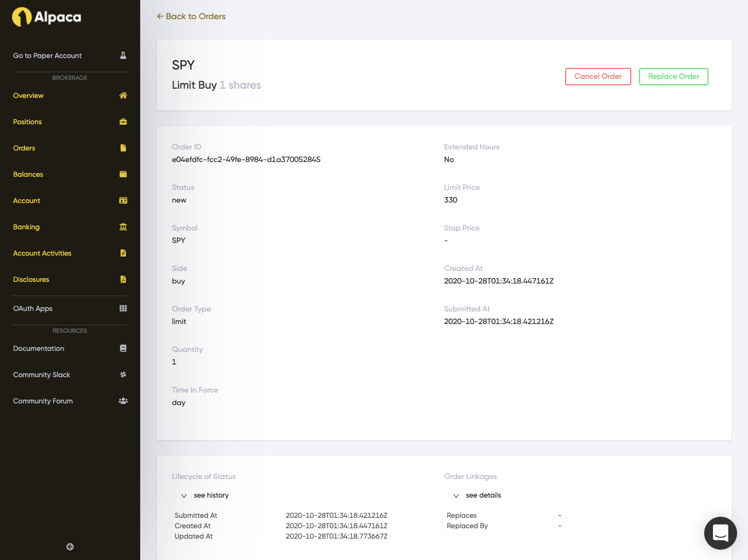The width and height of the screenshot is (748, 560).
Task: Click the file icon beside Account Activities
Action: (123, 253)
